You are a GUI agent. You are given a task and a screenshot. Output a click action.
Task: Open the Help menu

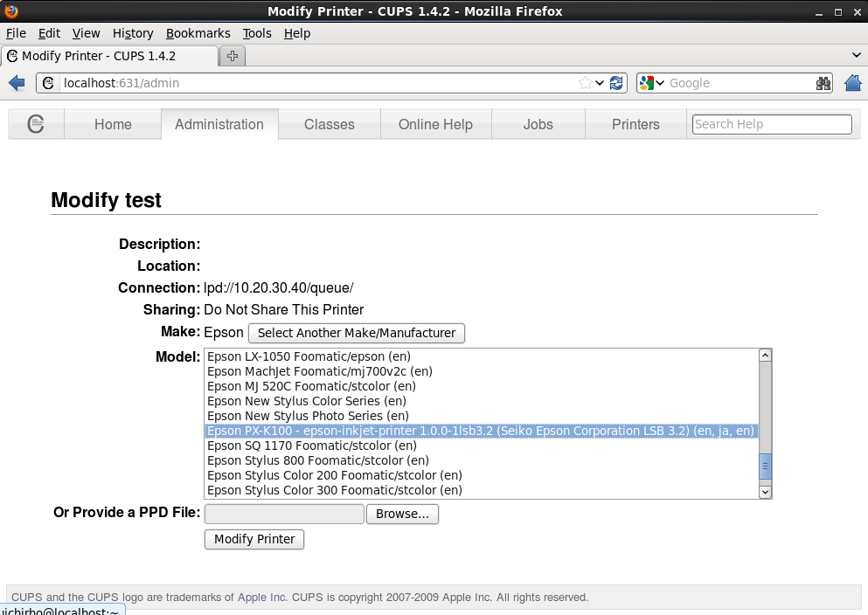click(297, 33)
